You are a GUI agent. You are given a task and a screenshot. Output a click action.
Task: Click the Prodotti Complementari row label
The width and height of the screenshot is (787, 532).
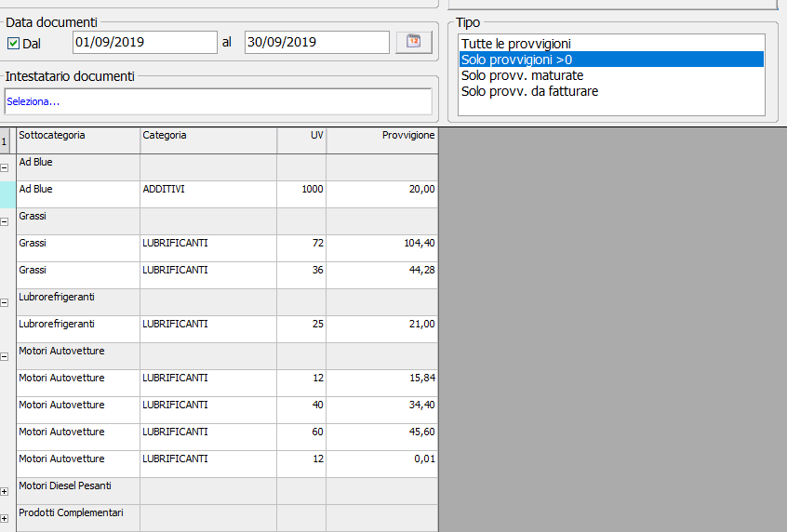pyautogui.click(x=71, y=512)
